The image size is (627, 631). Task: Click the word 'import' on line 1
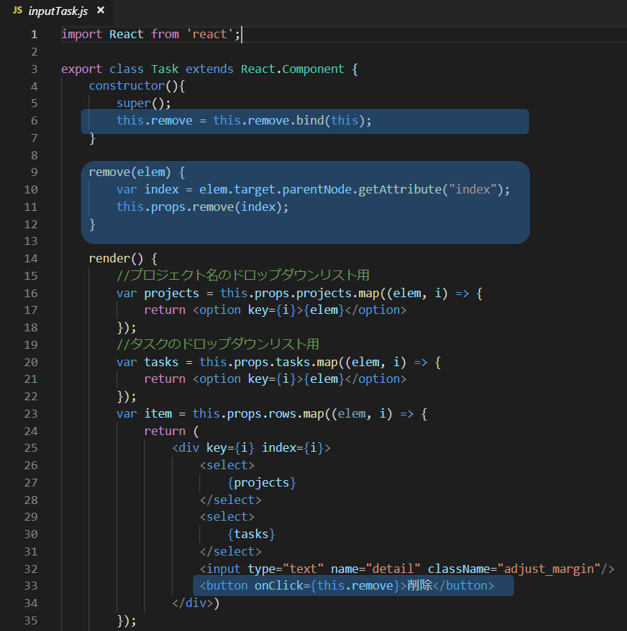(82, 34)
